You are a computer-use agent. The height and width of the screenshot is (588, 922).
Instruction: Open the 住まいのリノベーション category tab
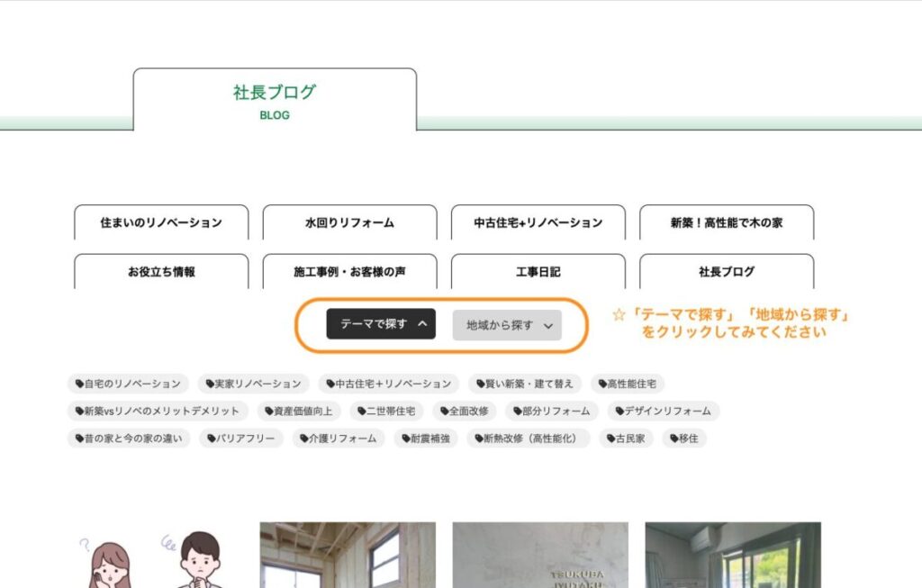(161, 222)
